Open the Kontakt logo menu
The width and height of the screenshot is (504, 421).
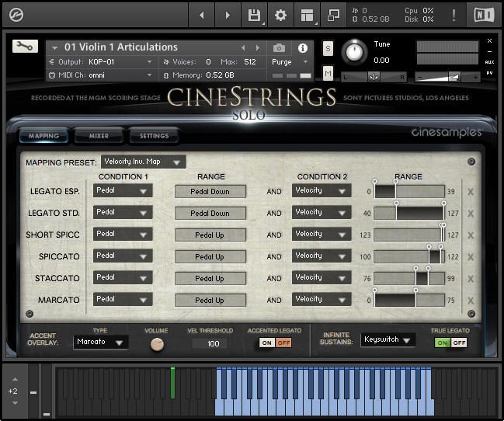click(x=16, y=15)
